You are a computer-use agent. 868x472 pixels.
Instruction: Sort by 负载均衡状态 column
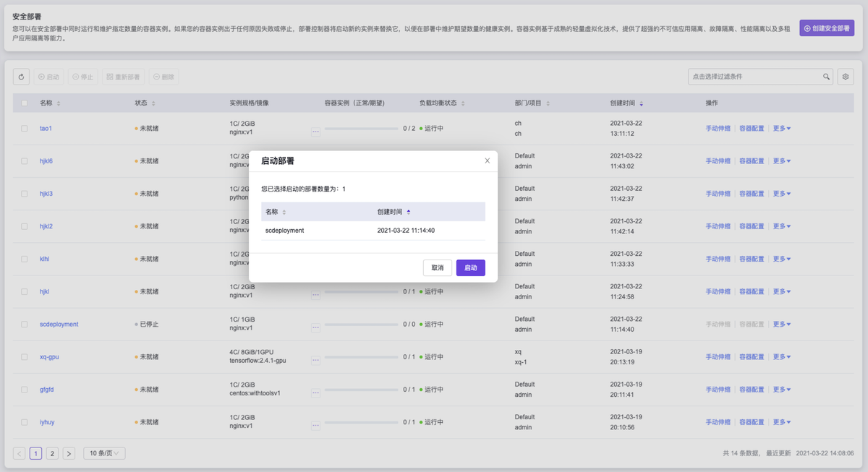[x=463, y=103]
